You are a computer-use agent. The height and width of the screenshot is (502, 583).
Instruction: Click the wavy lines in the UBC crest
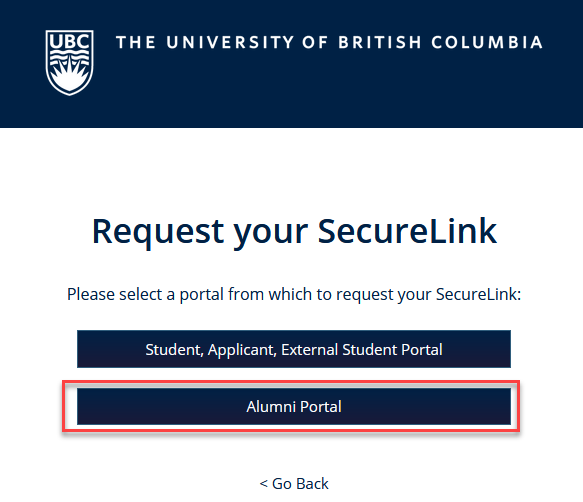click(70, 57)
